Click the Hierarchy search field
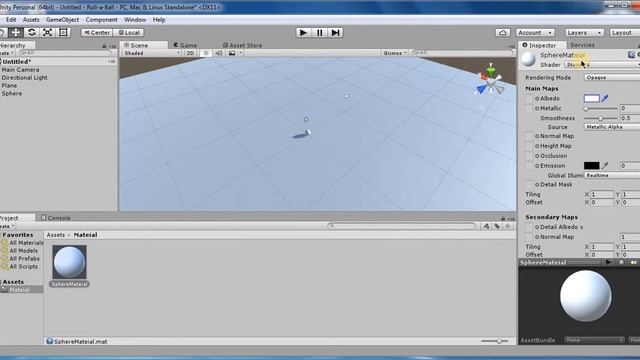 pyautogui.click(x=65, y=53)
